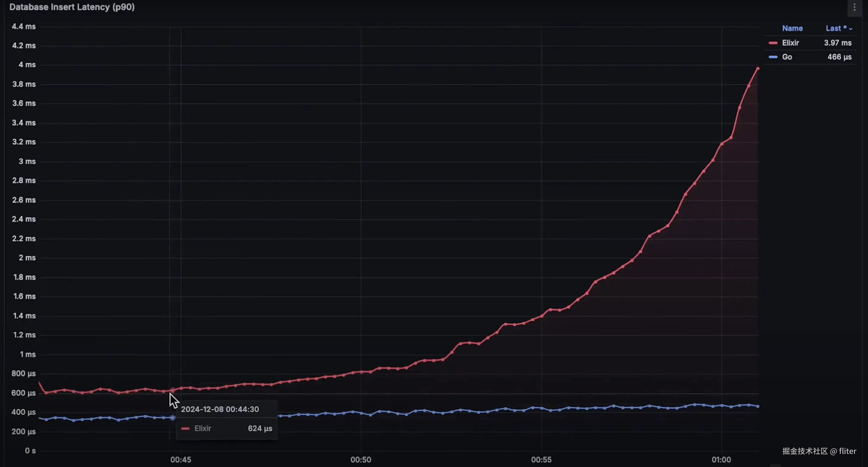
Task: Click the 01:00 x-axis time label
Action: pos(721,460)
